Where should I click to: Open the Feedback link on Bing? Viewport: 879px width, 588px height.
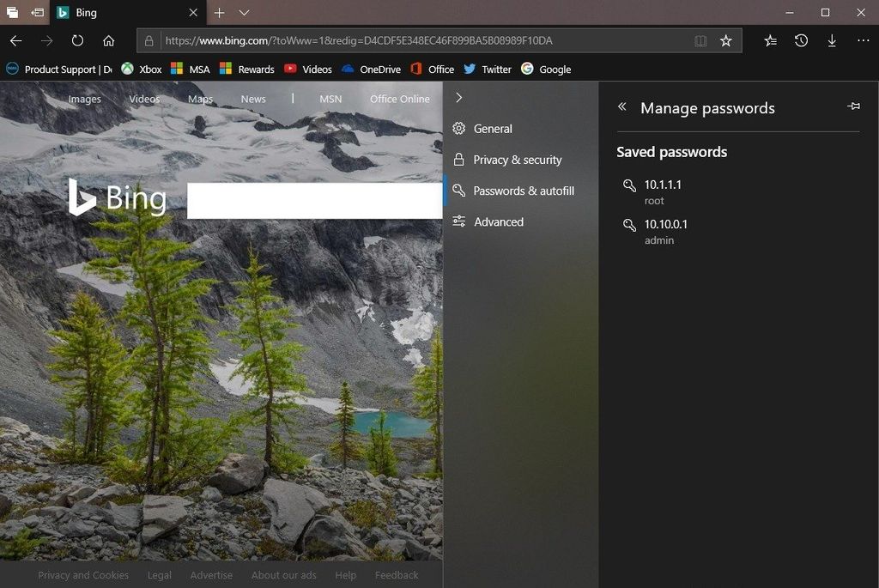(396, 575)
